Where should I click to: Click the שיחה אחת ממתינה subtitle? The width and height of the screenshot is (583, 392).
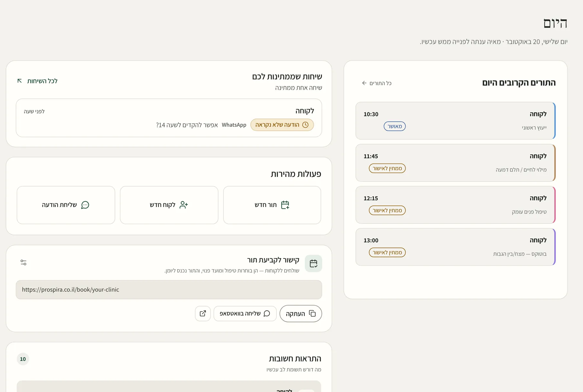[299, 88]
